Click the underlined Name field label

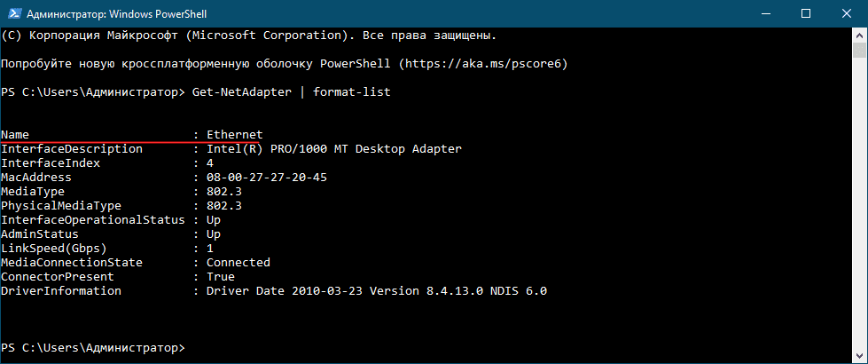coord(15,135)
